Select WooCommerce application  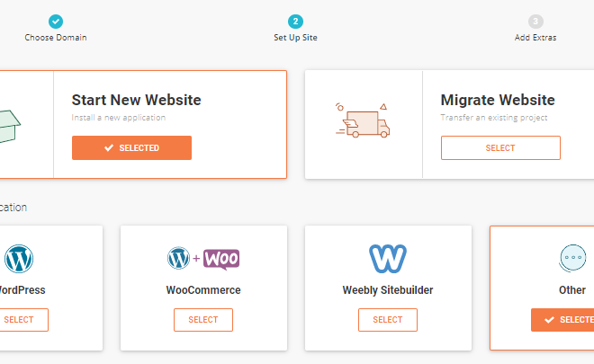203,320
